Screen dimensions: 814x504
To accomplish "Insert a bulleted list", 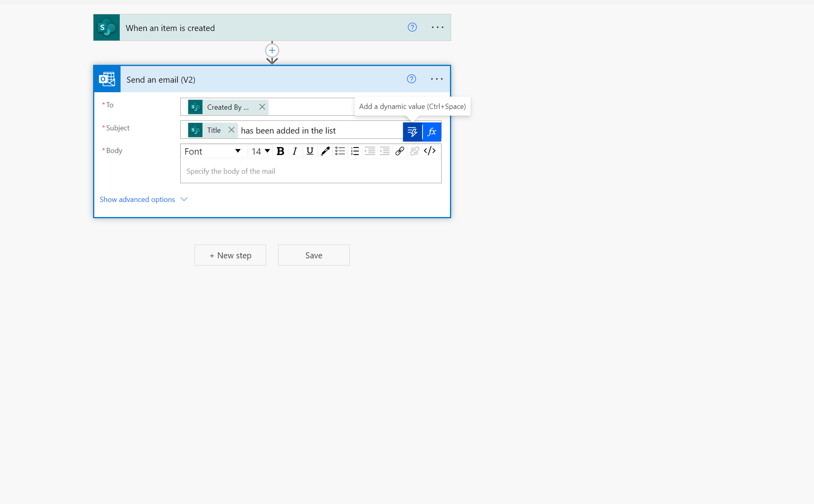I will [x=340, y=151].
